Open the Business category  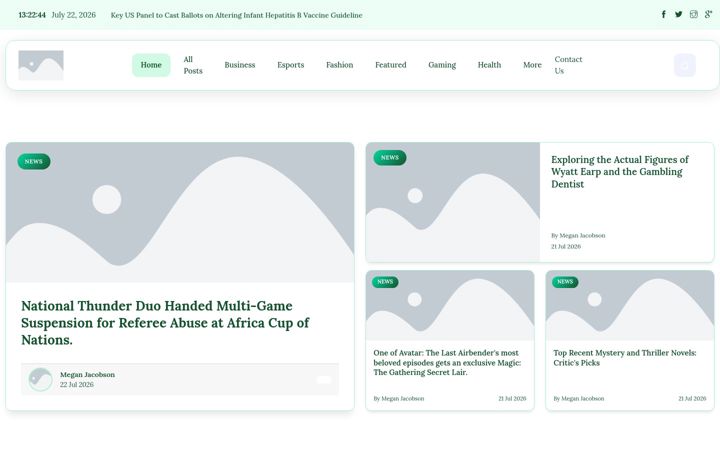(240, 65)
